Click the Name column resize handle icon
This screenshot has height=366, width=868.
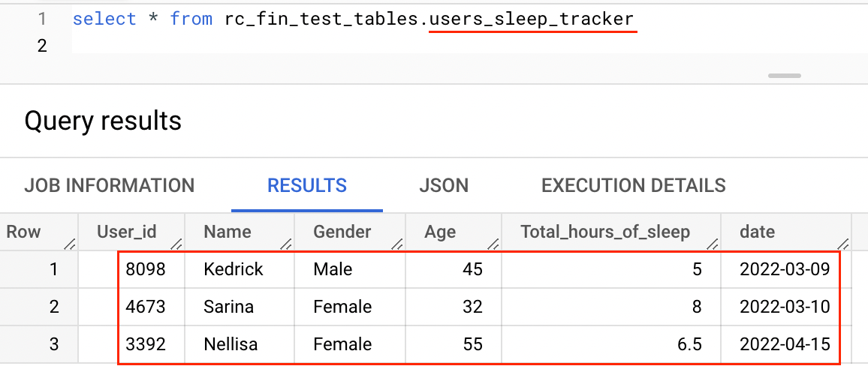[287, 243]
